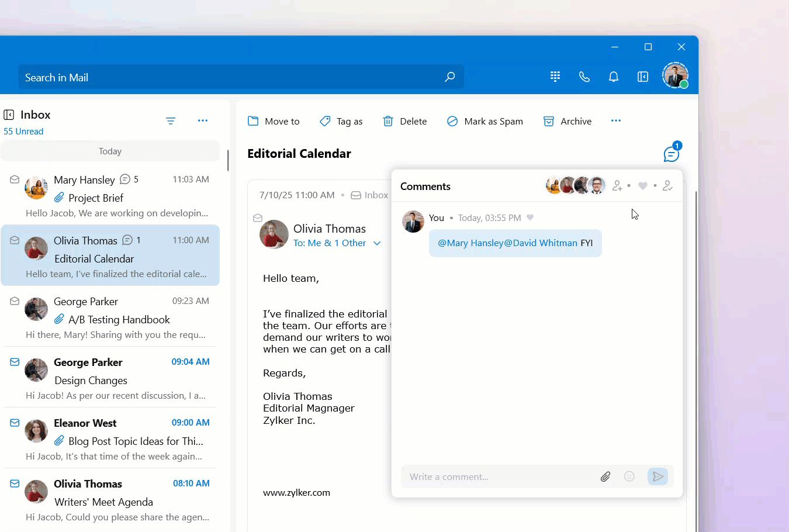Focus the Write a comment field
The image size is (789, 532).
(500, 477)
